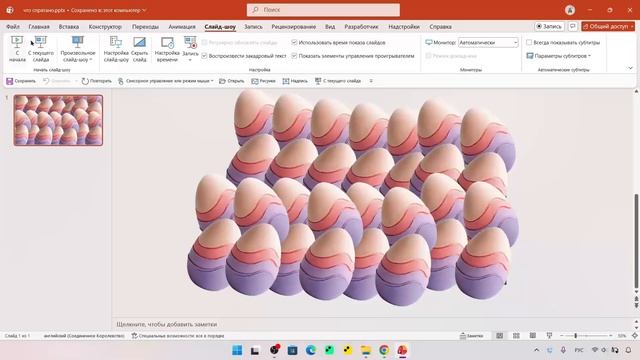Toggle Заметки notes button in status bar
640x360 pixels.
(x=471, y=336)
